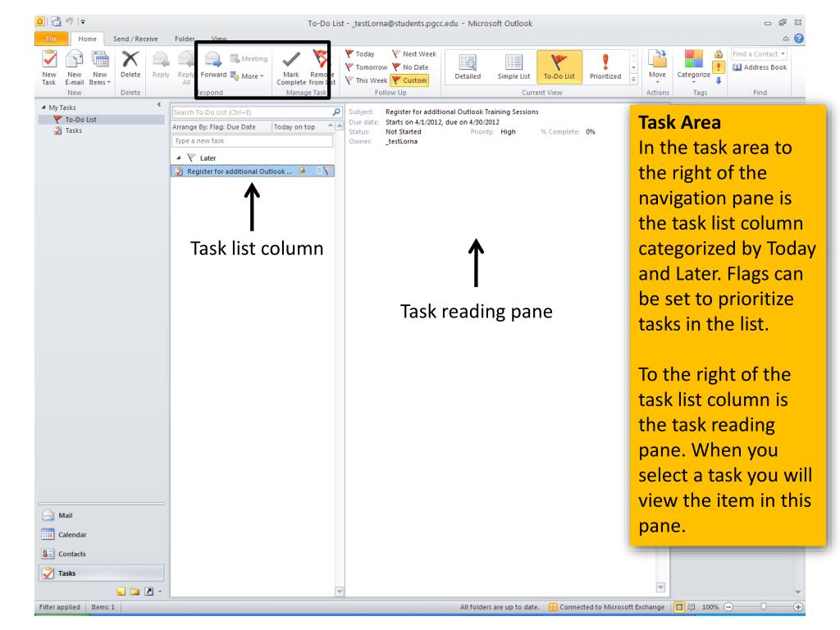Open the Address Book
The height and width of the screenshot is (630, 840).
[760, 67]
